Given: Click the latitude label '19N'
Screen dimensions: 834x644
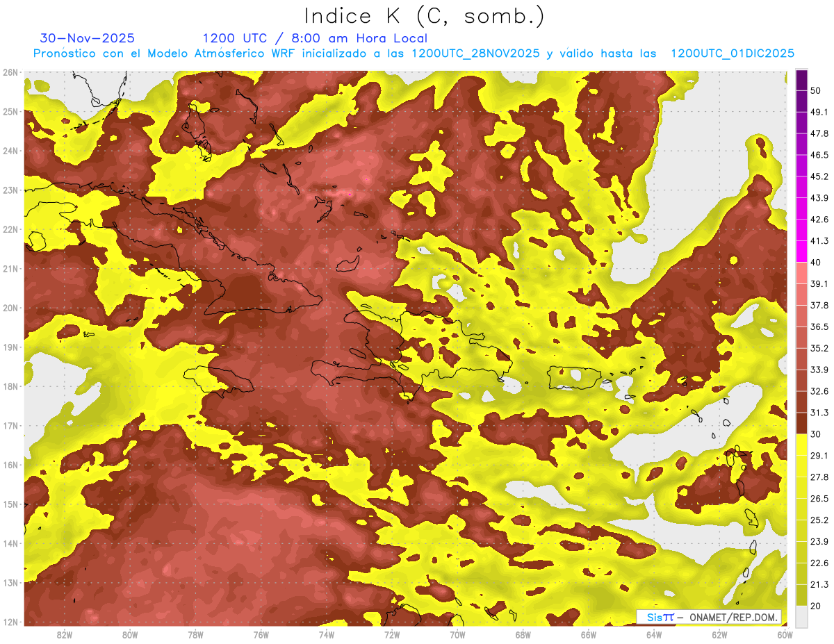Looking at the screenshot, I should pyautogui.click(x=10, y=347).
